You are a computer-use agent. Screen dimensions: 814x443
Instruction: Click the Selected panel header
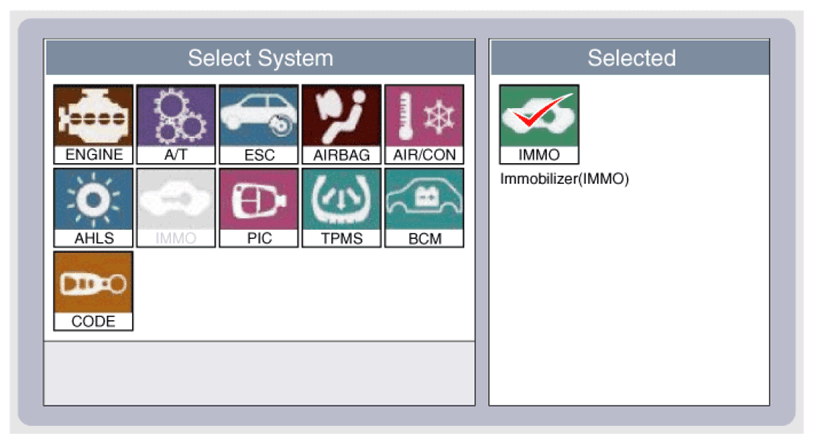pyautogui.click(x=630, y=58)
